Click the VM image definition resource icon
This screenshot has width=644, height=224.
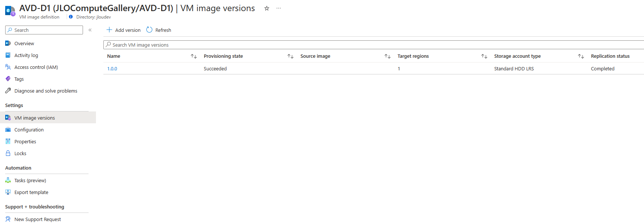[10, 11]
